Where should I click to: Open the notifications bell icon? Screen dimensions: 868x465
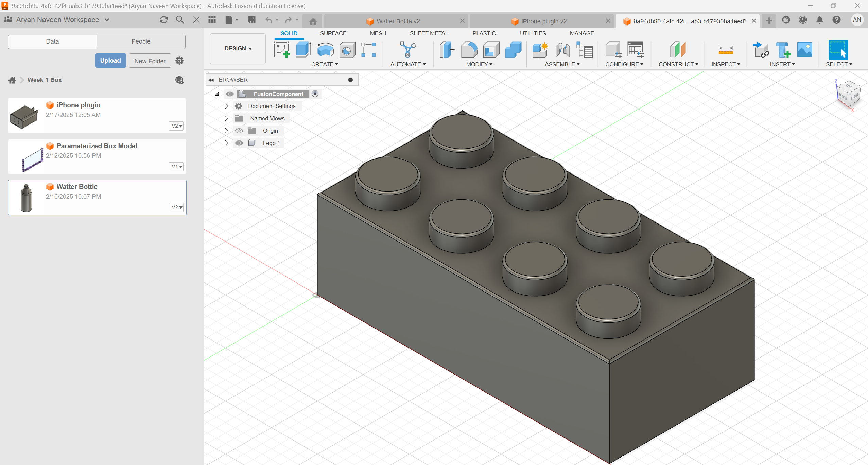(x=820, y=20)
